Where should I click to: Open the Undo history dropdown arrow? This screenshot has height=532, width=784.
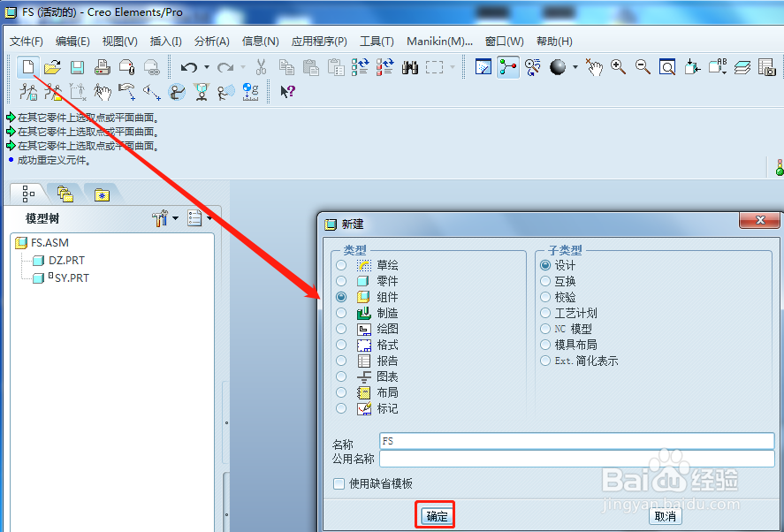(207, 67)
